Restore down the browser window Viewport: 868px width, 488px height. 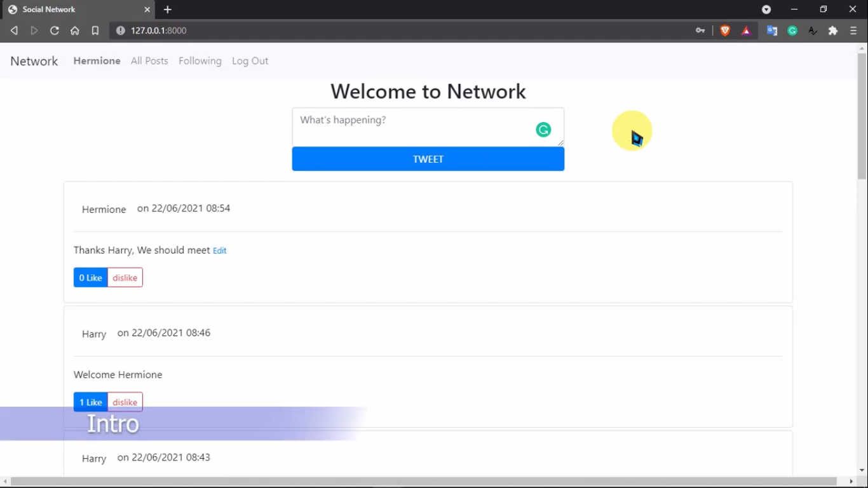(824, 10)
